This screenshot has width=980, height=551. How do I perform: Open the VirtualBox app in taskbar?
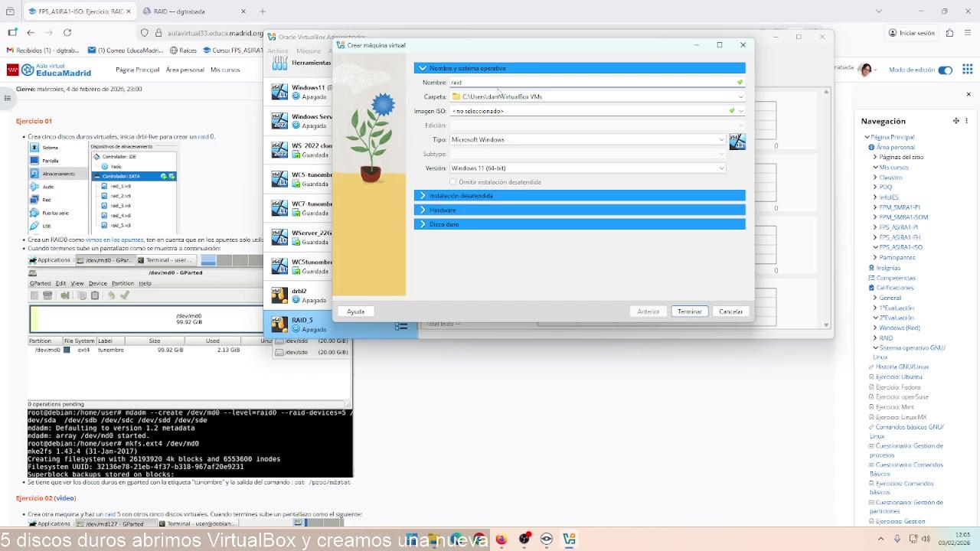[x=569, y=540]
